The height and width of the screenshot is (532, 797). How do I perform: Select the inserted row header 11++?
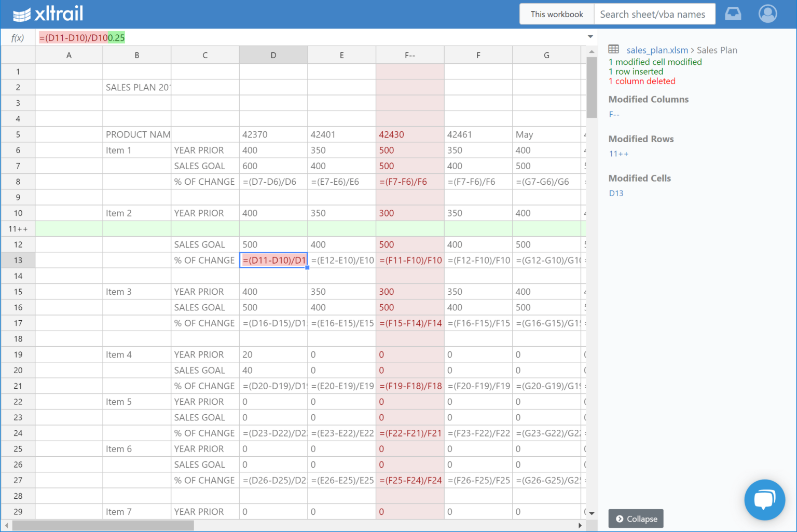click(18, 228)
